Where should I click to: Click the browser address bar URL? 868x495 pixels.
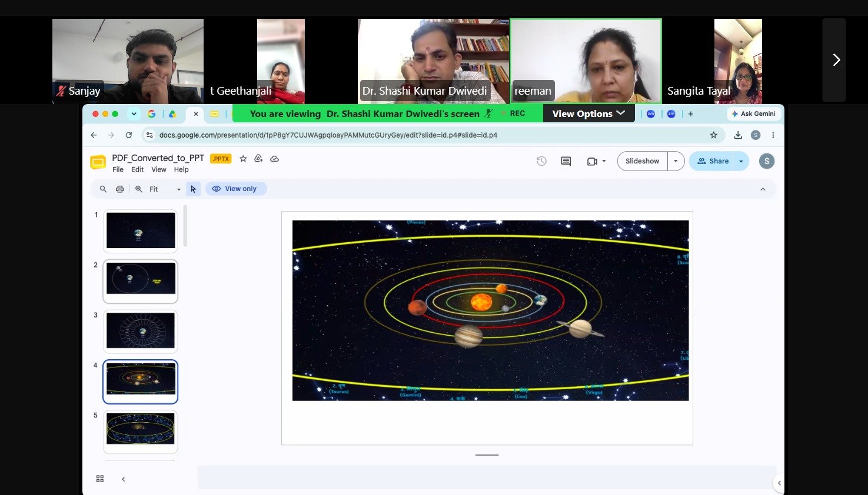point(328,135)
